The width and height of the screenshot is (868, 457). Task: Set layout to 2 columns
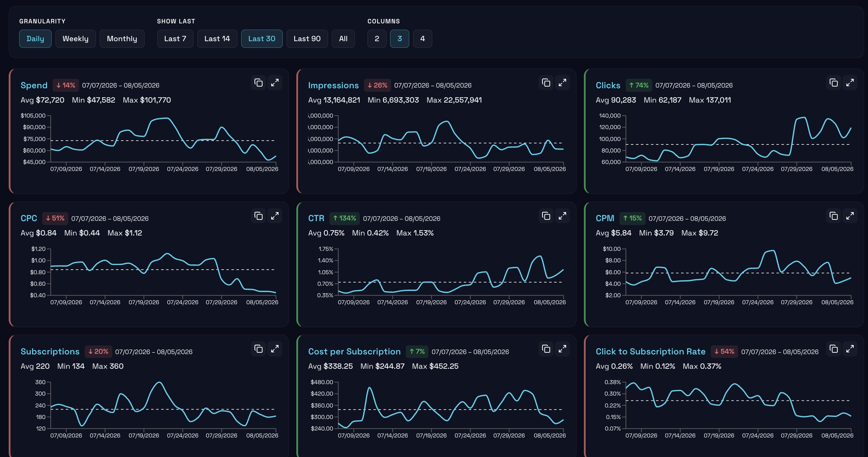pyautogui.click(x=377, y=39)
